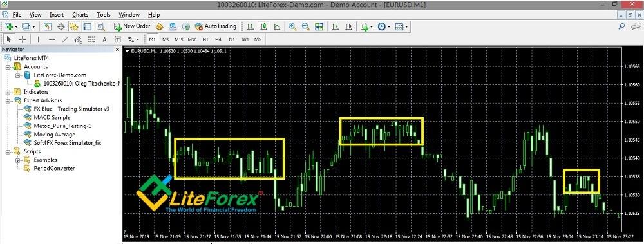
Task: Select the Equidistant Channel tool
Action: pyautogui.click(x=78, y=39)
